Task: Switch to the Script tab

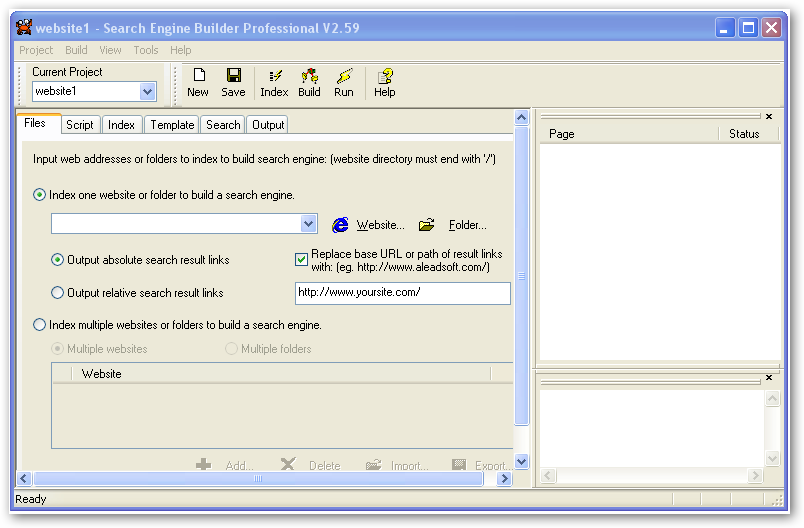Action: (80, 125)
